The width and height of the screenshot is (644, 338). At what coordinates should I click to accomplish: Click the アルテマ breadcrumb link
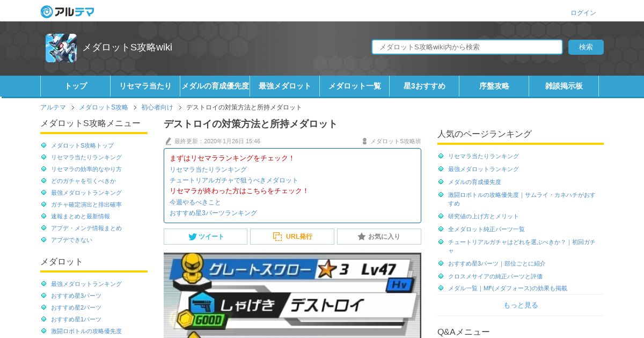pos(53,107)
